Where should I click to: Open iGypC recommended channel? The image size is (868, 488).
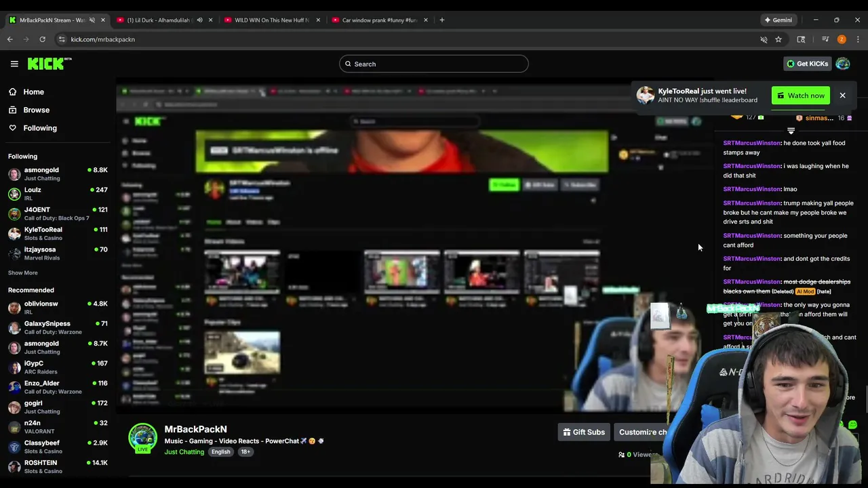point(57,367)
